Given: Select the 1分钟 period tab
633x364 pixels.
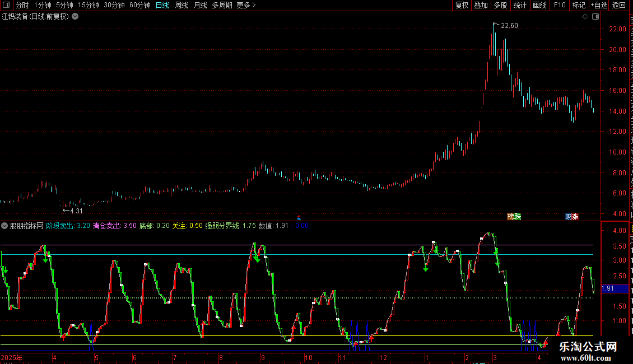Looking at the screenshot, I should [x=43, y=5].
